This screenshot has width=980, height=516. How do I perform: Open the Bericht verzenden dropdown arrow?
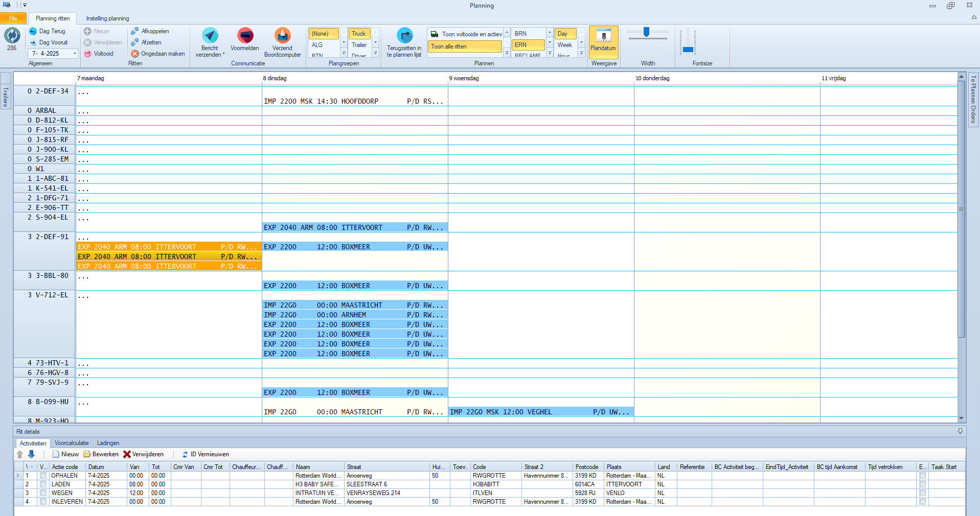[x=223, y=54]
